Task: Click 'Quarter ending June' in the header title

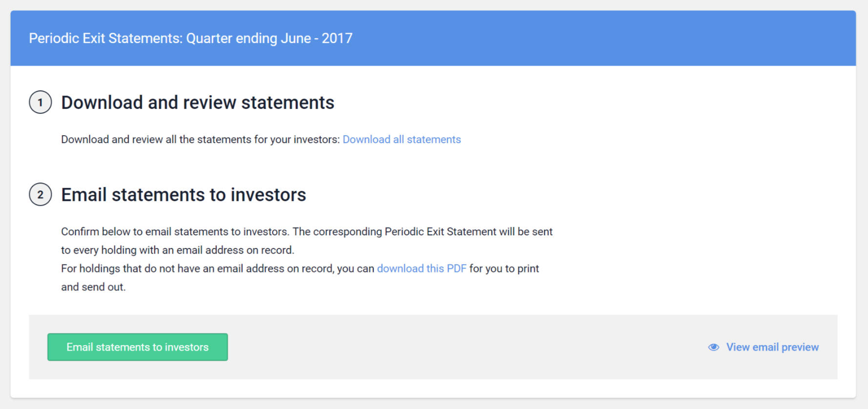Action: [248, 39]
